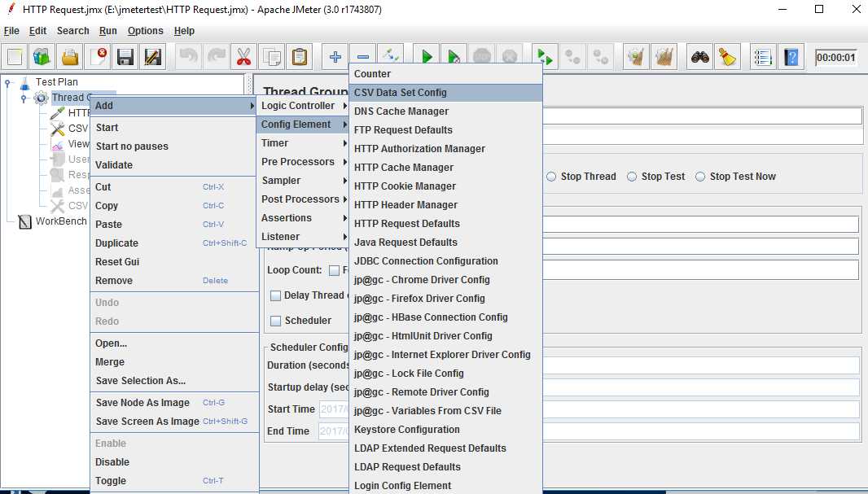This screenshot has width=868, height=494.
Task: Collapse the Thread Group tree node toggle
Action: [24, 98]
